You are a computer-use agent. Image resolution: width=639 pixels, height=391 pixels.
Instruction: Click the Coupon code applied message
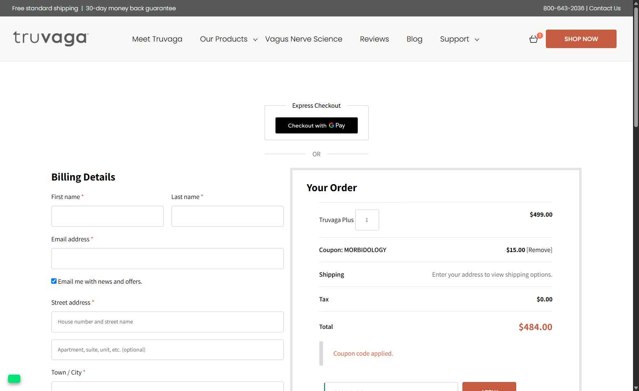click(363, 353)
